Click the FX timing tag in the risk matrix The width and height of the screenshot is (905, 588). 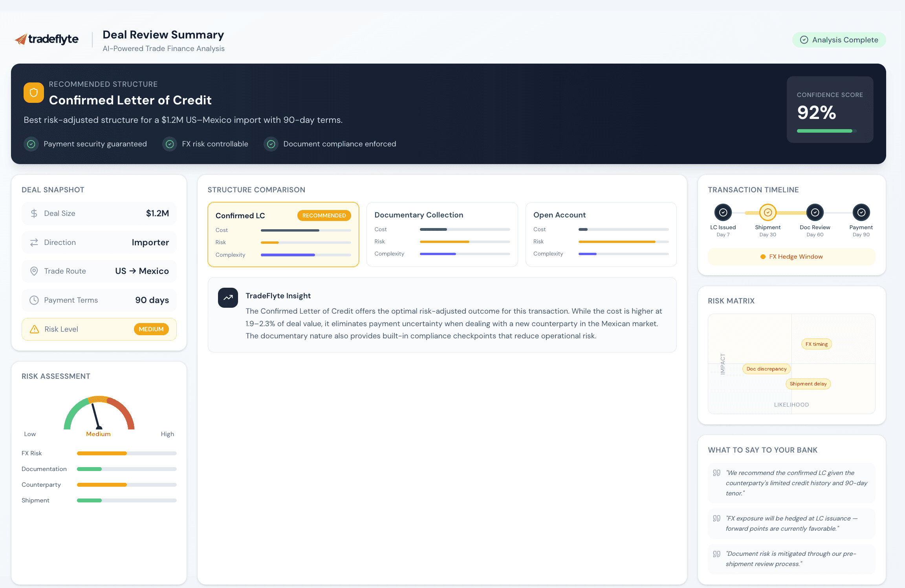tap(816, 344)
